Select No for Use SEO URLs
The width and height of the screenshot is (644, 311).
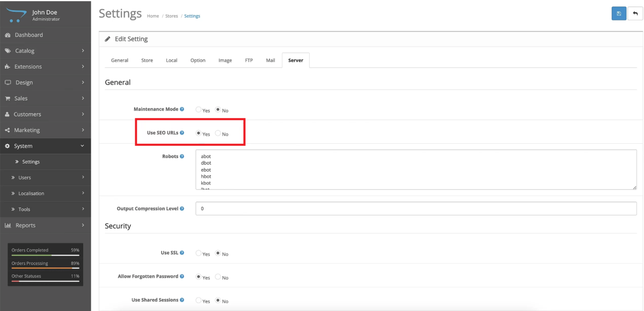[218, 133]
